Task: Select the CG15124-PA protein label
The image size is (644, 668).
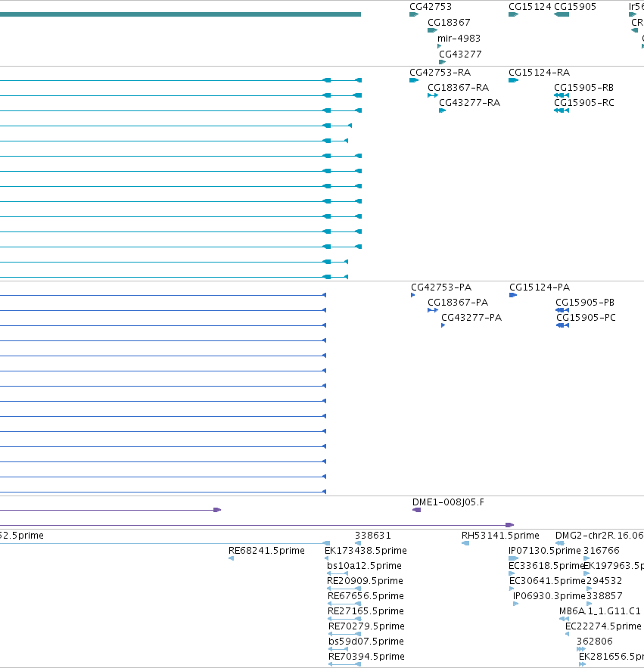Action: pyautogui.click(x=540, y=287)
